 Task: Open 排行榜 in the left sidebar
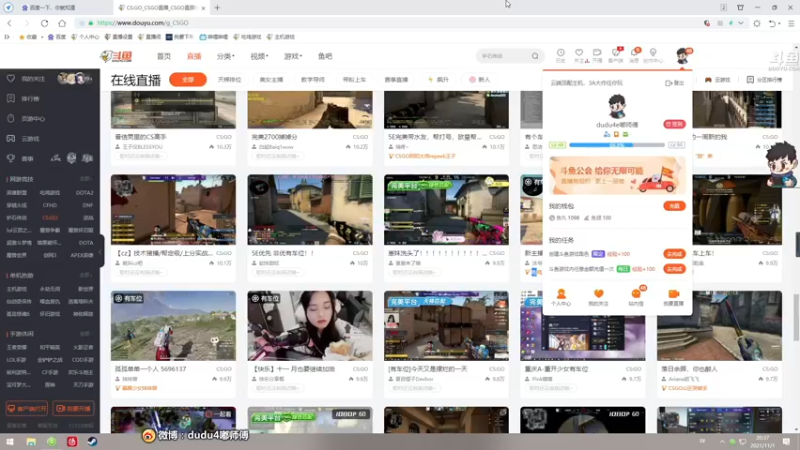click(30, 98)
